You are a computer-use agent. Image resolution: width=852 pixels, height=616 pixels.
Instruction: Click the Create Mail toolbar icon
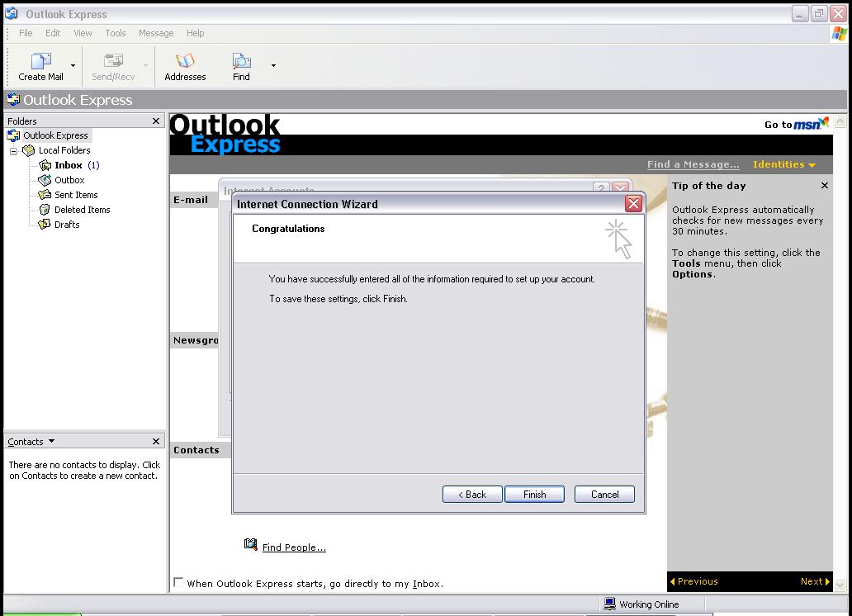point(40,60)
